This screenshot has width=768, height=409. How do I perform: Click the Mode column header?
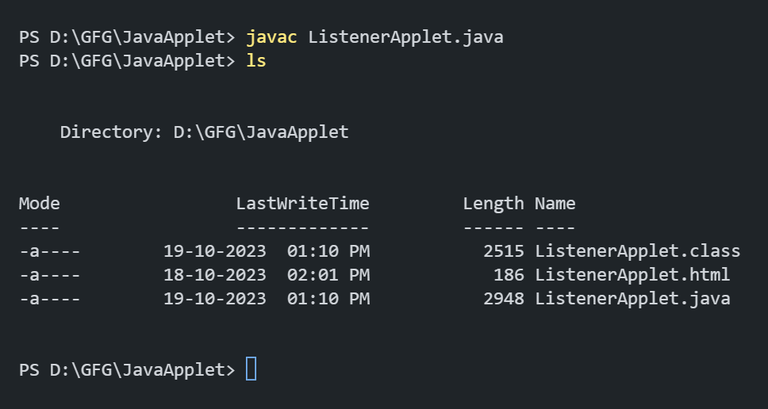pos(39,203)
